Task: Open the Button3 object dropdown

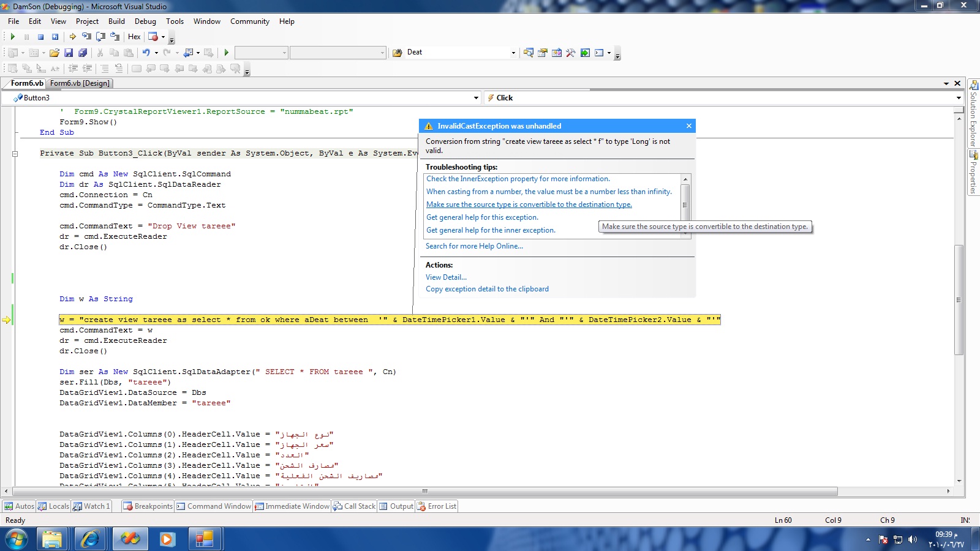Action: [x=476, y=98]
